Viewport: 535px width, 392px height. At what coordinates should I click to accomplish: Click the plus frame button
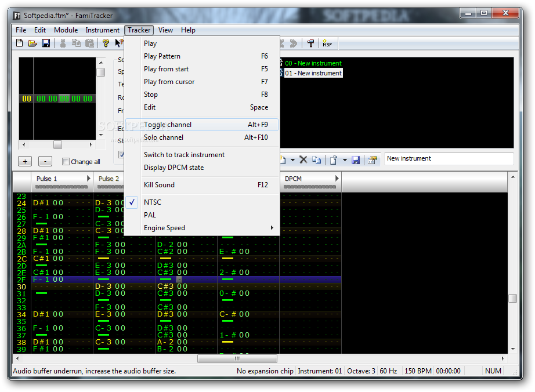pos(25,161)
